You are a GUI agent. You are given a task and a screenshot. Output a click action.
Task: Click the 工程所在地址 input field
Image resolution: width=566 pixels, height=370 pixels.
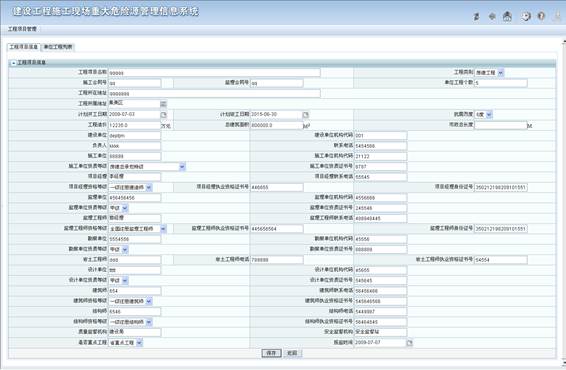(x=214, y=93)
